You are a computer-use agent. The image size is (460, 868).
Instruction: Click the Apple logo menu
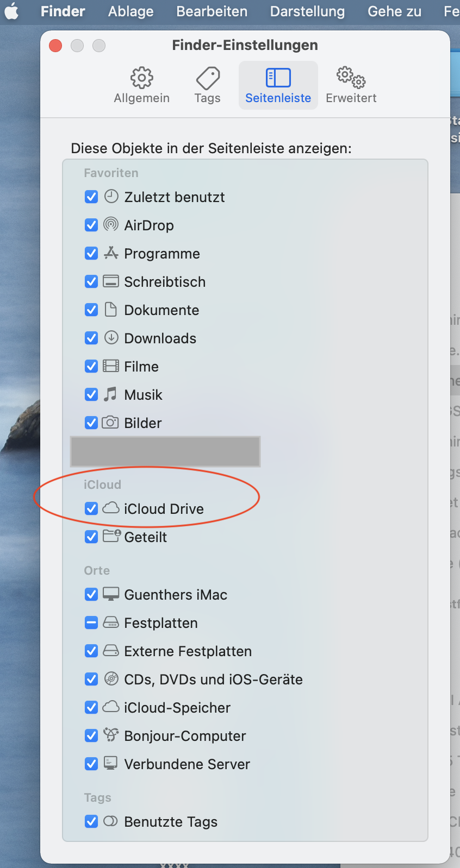point(11,11)
